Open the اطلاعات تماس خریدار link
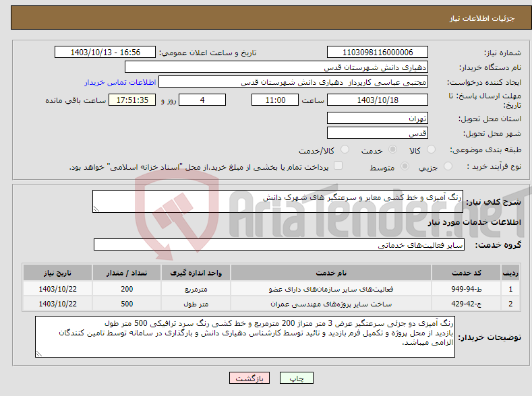The image size is (532, 396). (x=120, y=82)
